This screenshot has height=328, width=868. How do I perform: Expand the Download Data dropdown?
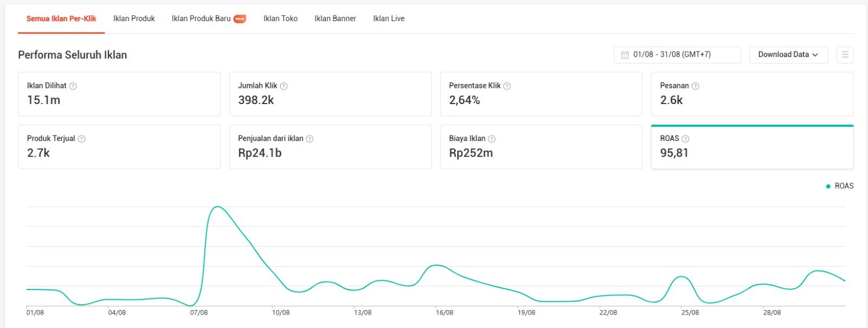point(788,55)
